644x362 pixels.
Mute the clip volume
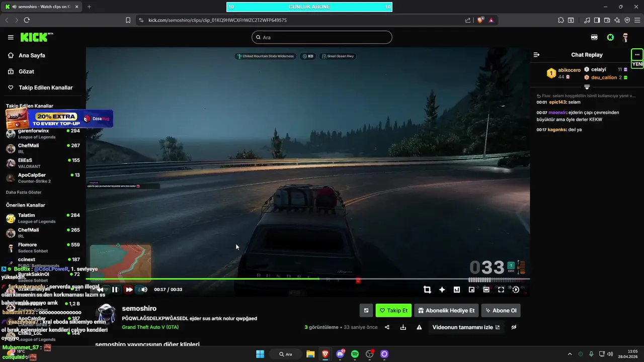click(x=144, y=290)
